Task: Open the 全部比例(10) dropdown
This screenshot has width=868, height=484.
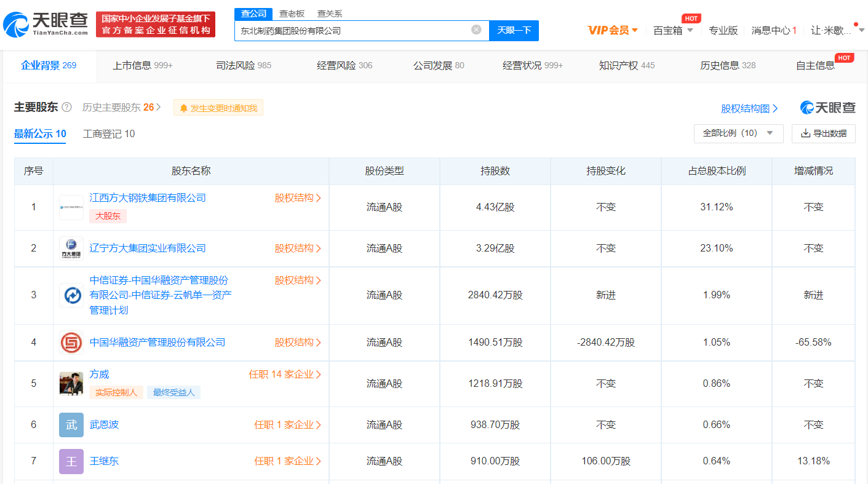Action: (x=738, y=133)
